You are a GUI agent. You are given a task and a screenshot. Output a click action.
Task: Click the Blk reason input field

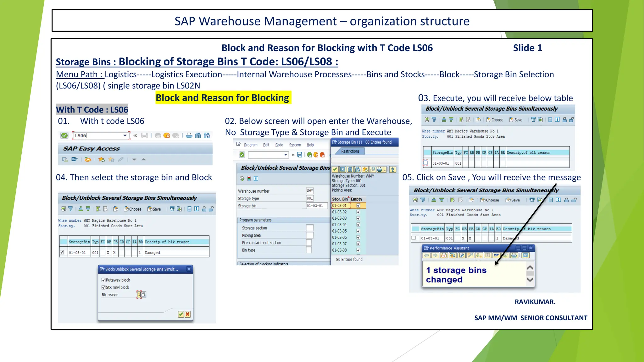coord(139,294)
